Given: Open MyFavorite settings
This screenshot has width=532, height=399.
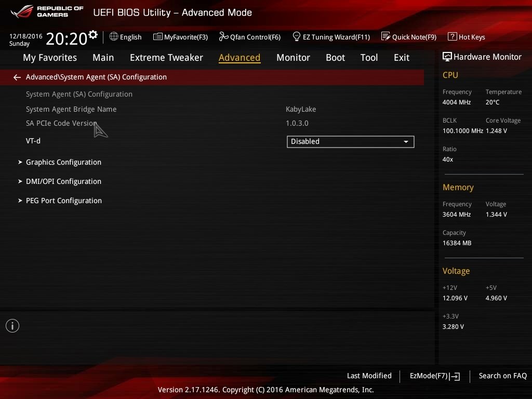Looking at the screenshot, I should click(x=180, y=37).
